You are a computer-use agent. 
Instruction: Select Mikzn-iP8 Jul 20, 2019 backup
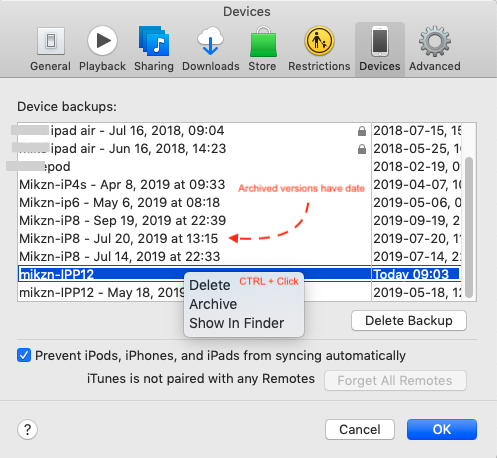194,238
